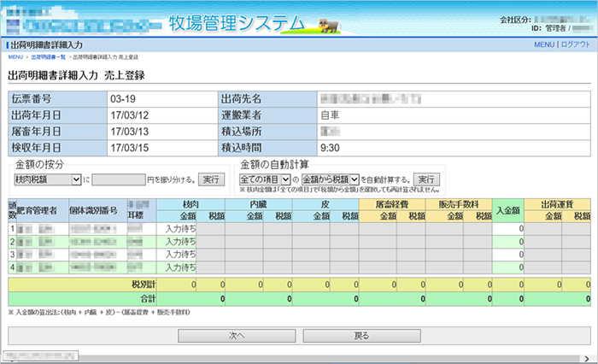This screenshot has width=598, height=364.
Task: Expand the 全ての項目 dropdown
Action: 264,179
